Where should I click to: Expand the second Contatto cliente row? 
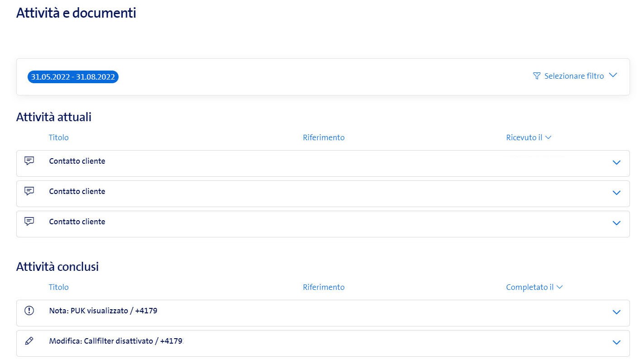(x=616, y=193)
